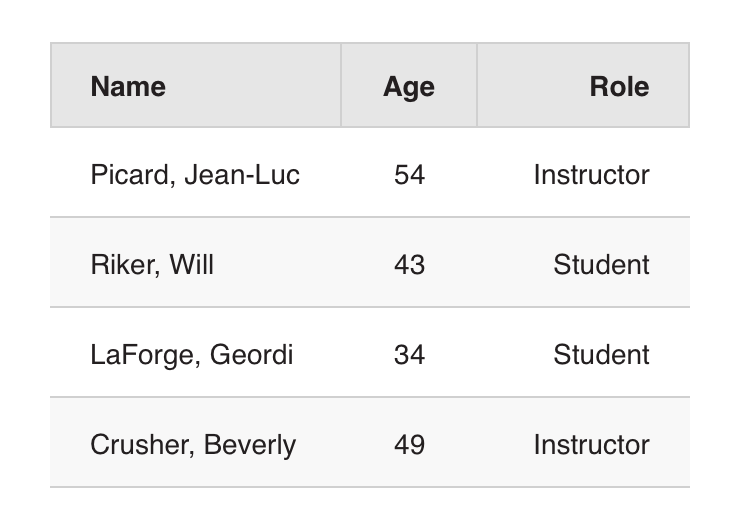Select Picard's Instructor role cell

click(591, 175)
